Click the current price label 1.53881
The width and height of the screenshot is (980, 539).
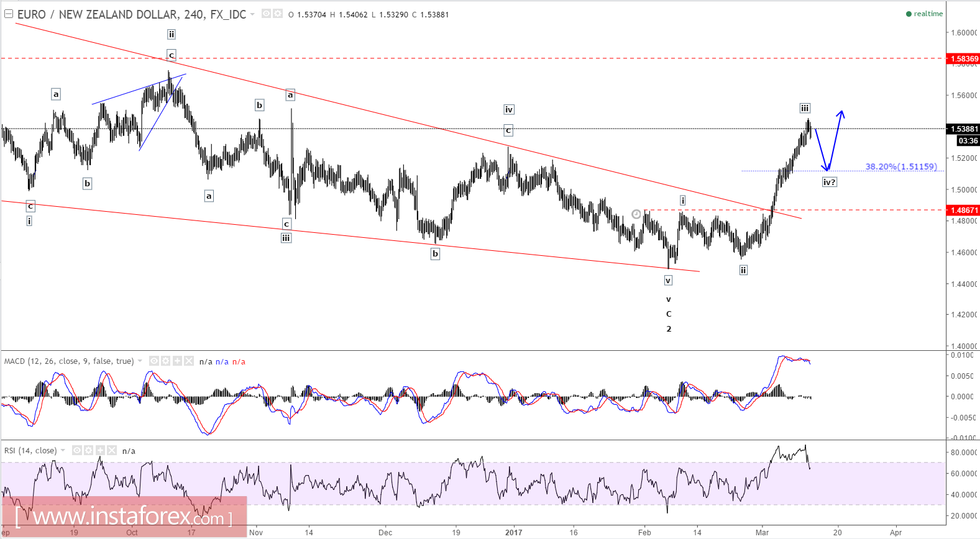(963, 129)
